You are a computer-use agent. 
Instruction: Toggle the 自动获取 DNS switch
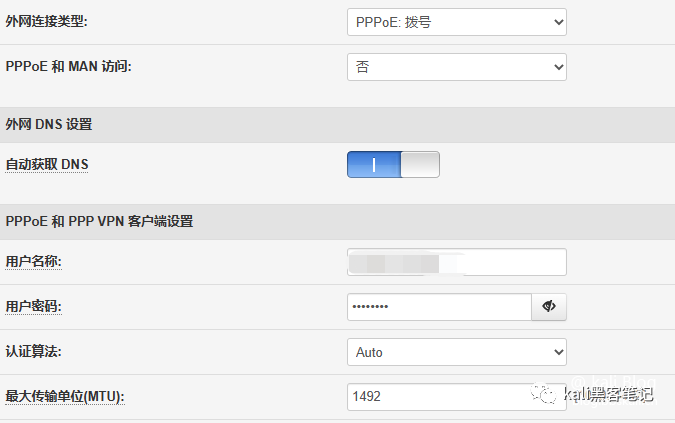click(393, 164)
